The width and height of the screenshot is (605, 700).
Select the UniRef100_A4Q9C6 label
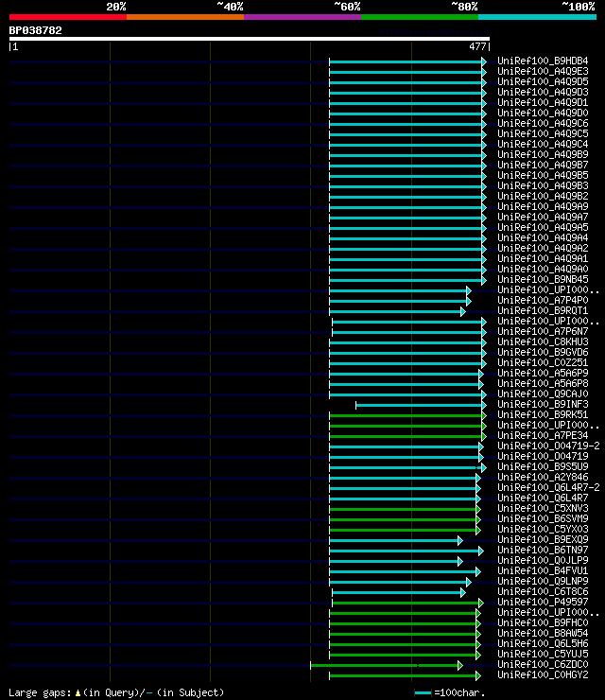[x=543, y=123]
